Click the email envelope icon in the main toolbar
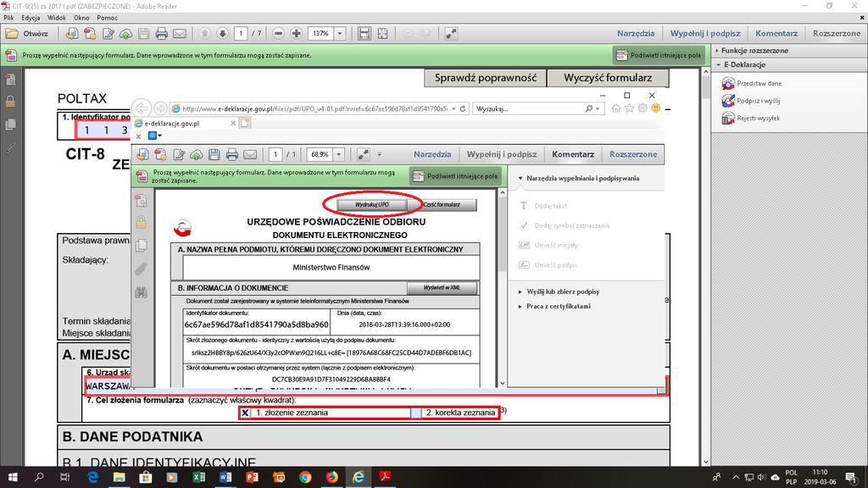Image resolution: width=868 pixels, height=488 pixels. point(180,34)
